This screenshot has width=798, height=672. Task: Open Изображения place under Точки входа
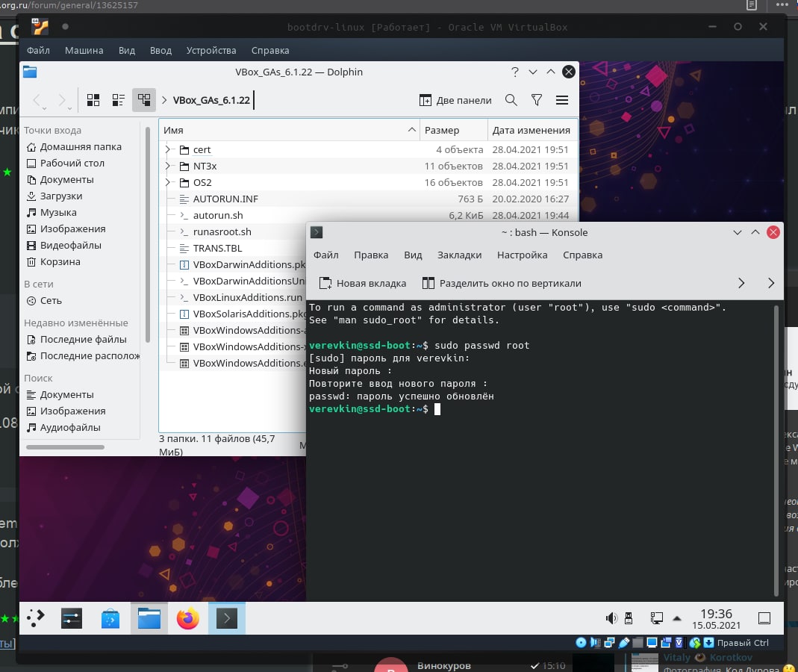(66, 229)
